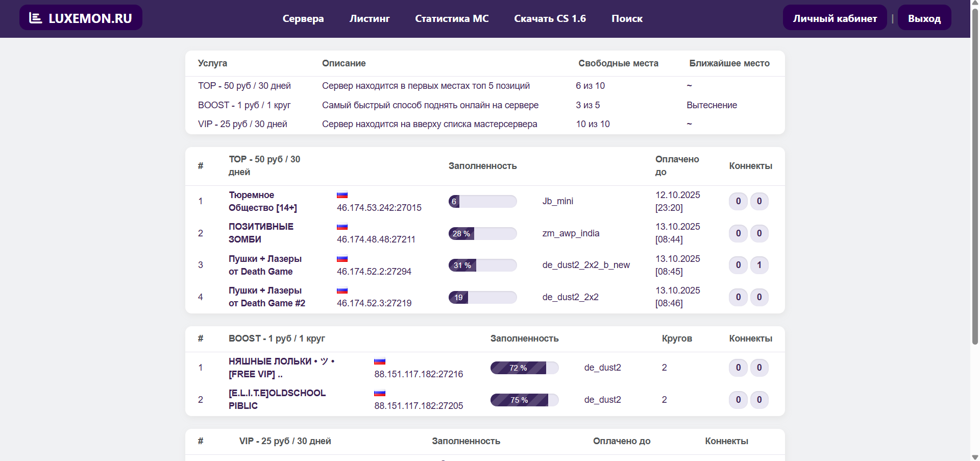
Task: Click the flag icon above 46.174.52.3:27219
Action: 342,290
